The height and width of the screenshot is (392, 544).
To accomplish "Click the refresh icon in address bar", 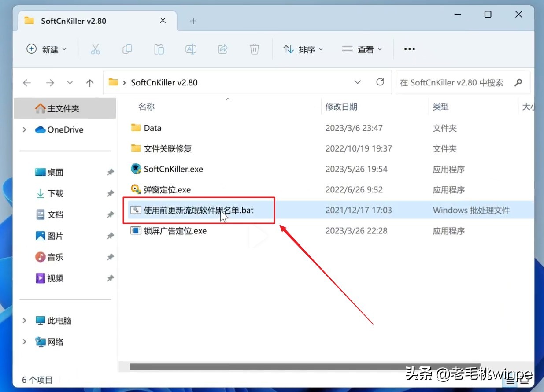I will [x=380, y=82].
